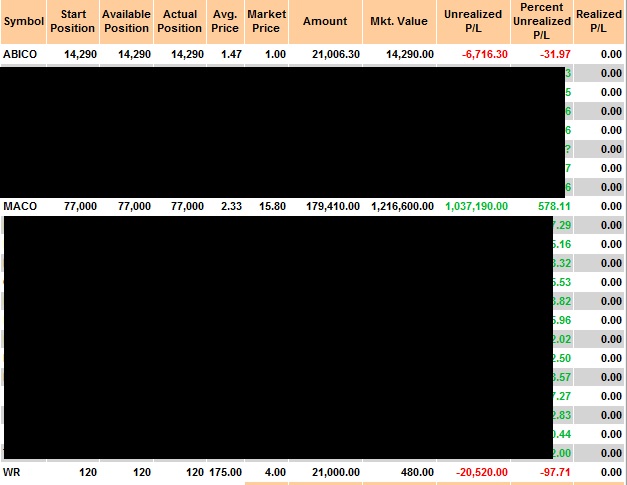
Task: Click the Mkt. Value column header
Action: click(x=399, y=21)
